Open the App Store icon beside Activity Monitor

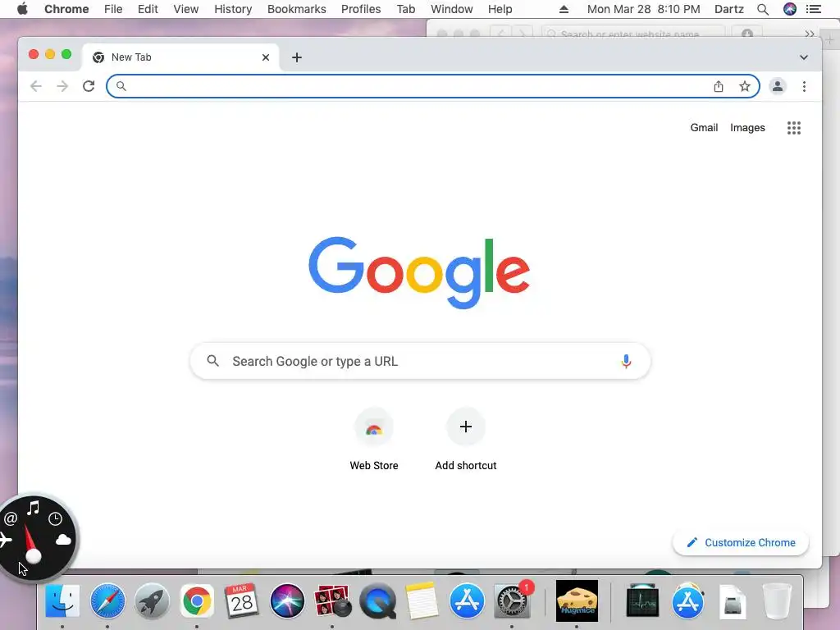pos(687,600)
